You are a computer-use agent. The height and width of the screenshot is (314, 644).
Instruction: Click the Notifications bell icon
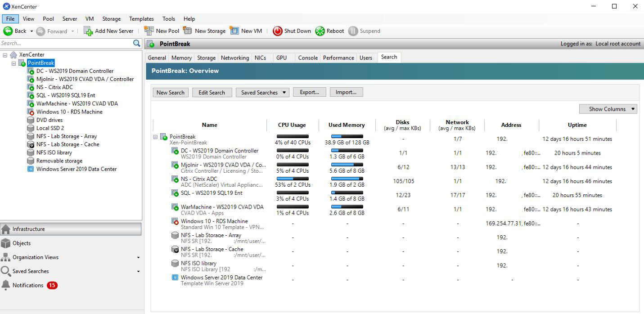click(6, 285)
